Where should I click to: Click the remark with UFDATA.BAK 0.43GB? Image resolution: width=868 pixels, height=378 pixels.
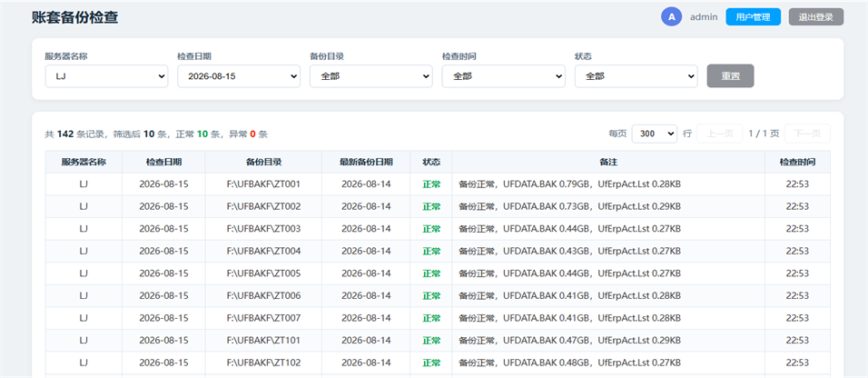click(x=569, y=251)
